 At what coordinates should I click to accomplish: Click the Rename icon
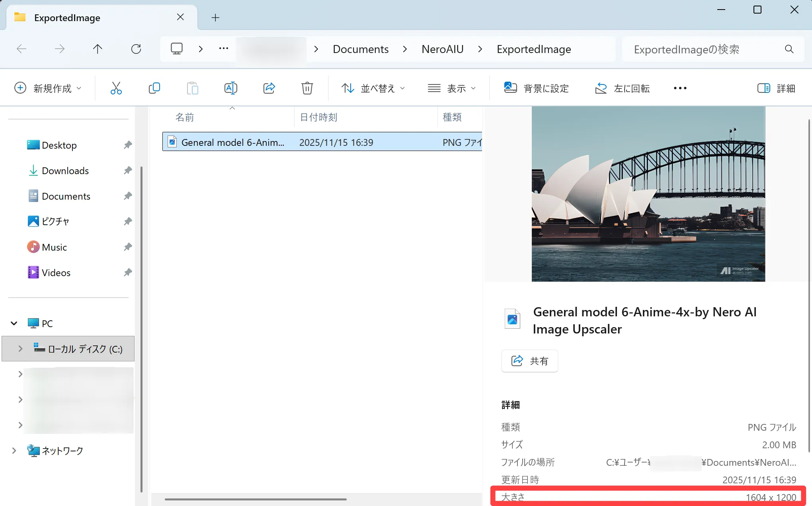230,88
